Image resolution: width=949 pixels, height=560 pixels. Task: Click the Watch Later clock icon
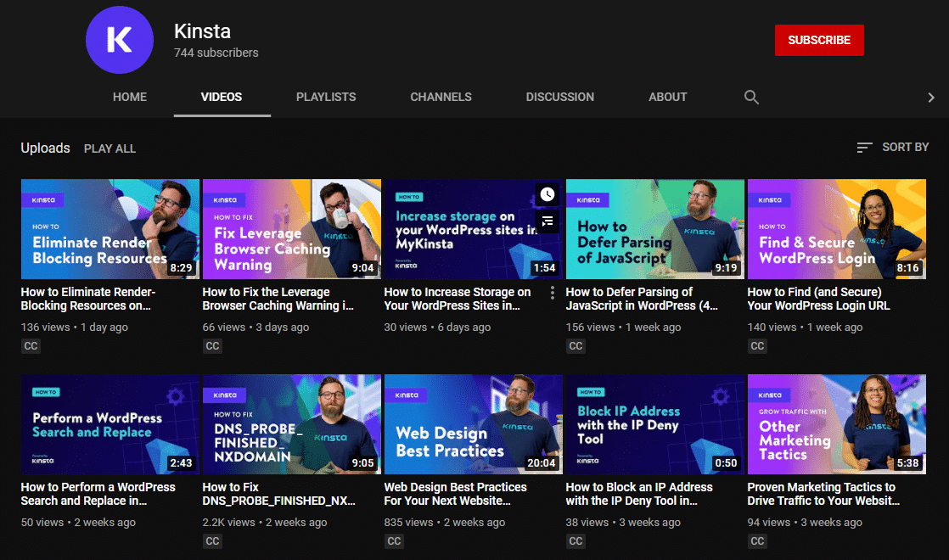click(x=547, y=194)
